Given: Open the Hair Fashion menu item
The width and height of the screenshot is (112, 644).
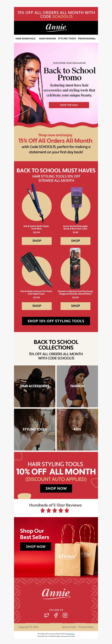Looking at the screenshot, I should point(47,38).
